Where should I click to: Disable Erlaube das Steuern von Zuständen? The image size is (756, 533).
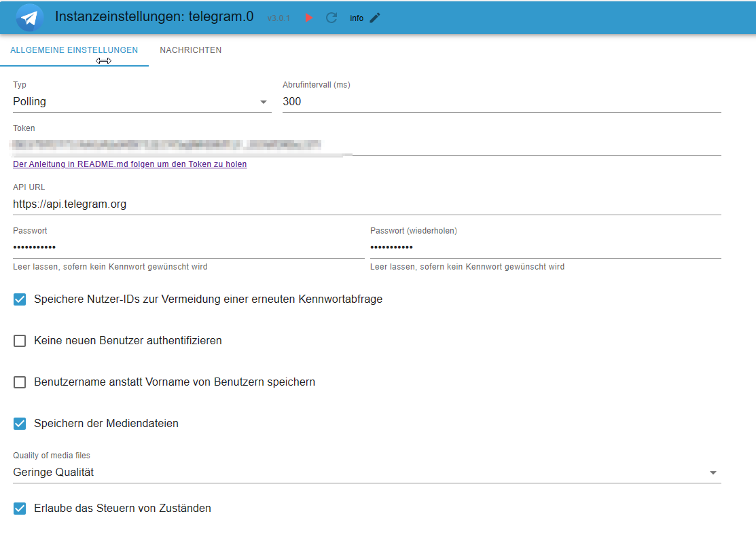[x=20, y=509]
